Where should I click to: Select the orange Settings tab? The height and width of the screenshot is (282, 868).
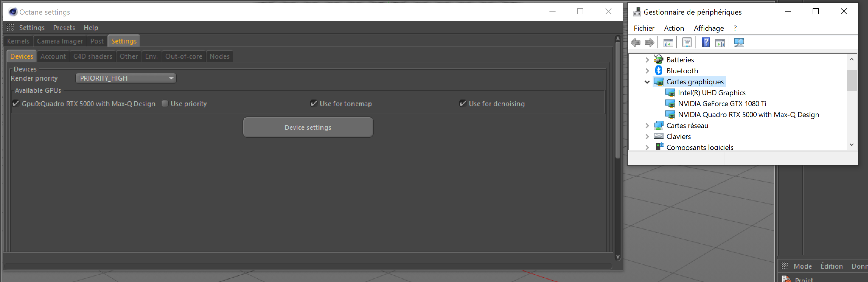[124, 41]
